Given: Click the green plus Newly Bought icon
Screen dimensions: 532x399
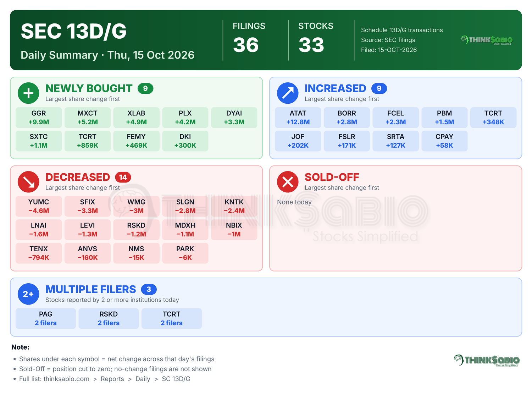Looking at the screenshot, I should tap(28, 93).
